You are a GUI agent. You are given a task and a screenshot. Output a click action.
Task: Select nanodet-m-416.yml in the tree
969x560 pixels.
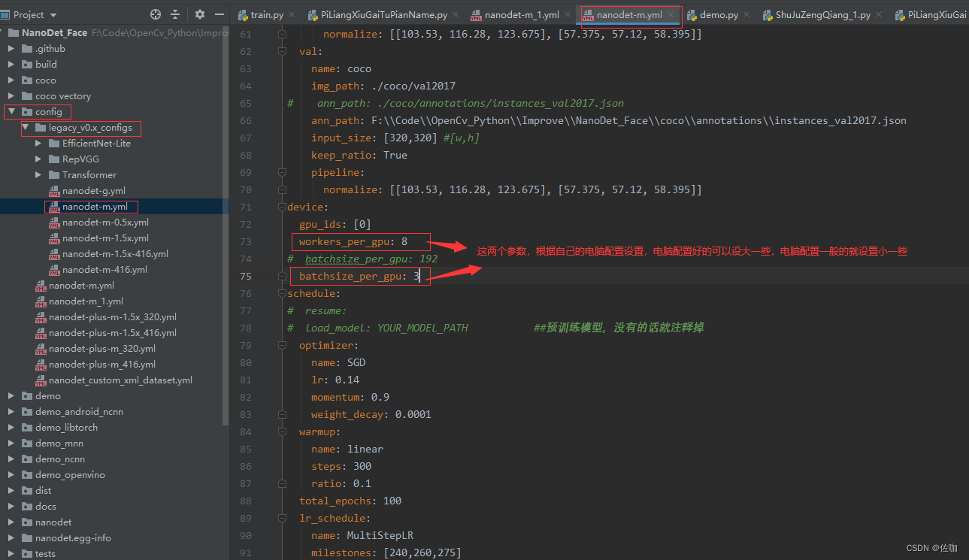pyautogui.click(x=104, y=270)
